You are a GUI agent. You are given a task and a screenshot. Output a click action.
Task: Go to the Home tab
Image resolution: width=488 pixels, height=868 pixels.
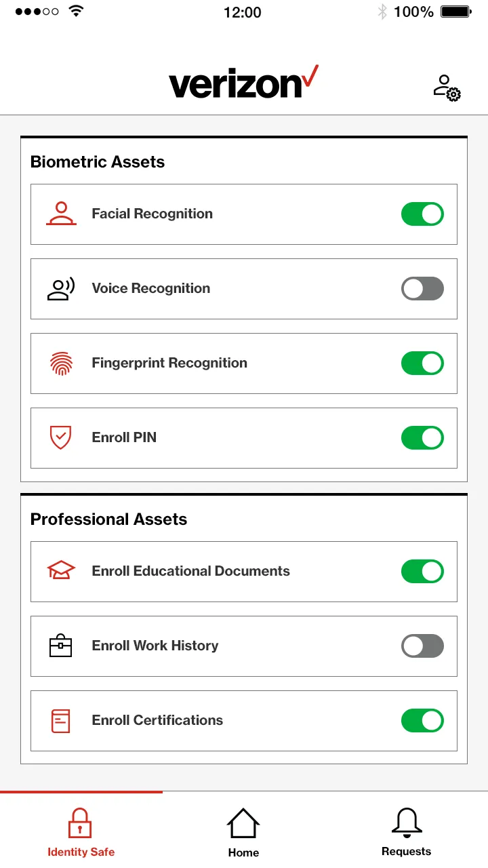243,831
